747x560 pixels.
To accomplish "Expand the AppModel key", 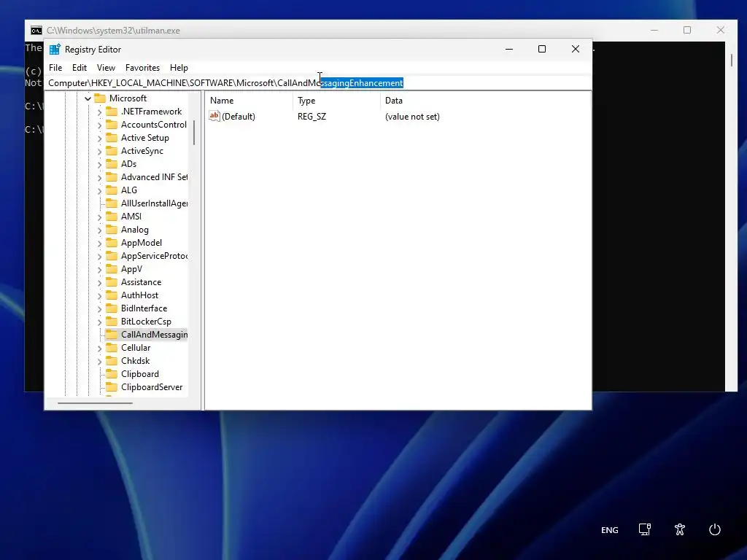I will pos(99,244).
